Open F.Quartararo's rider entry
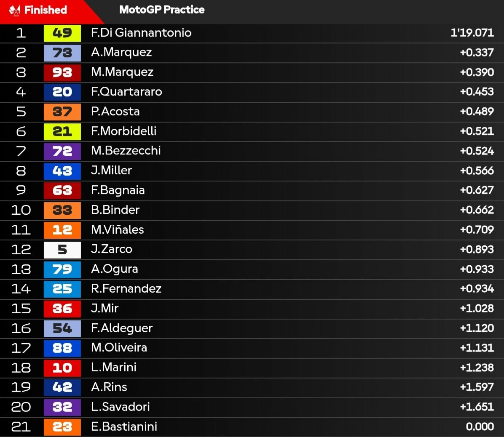504x437 pixels. click(126, 92)
